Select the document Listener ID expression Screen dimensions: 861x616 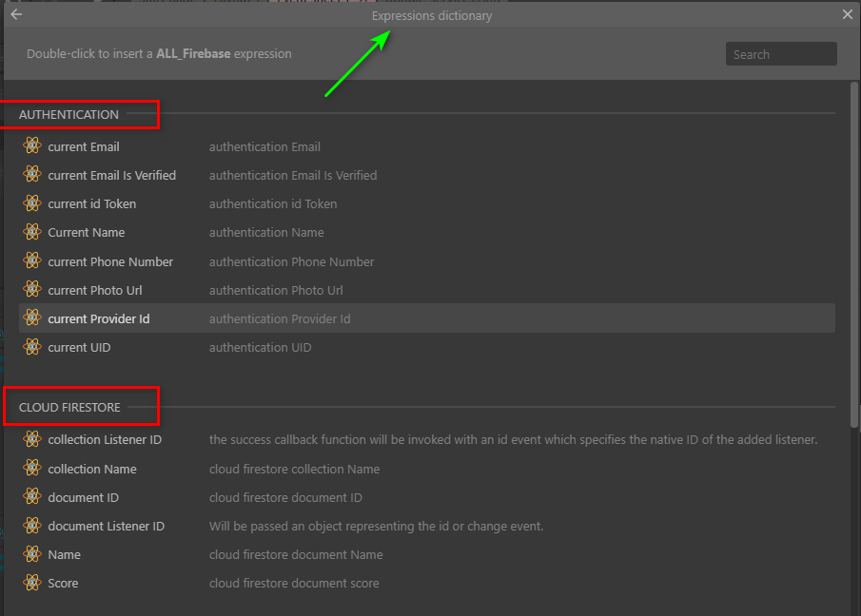click(x=106, y=526)
